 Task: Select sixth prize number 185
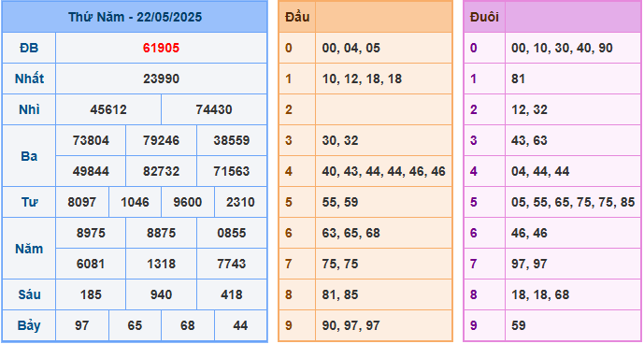(91, 294)
